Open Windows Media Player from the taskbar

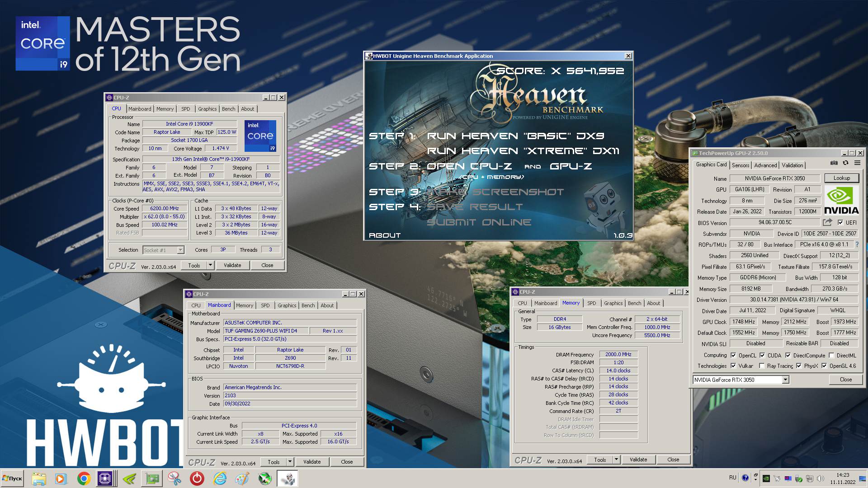61,479
